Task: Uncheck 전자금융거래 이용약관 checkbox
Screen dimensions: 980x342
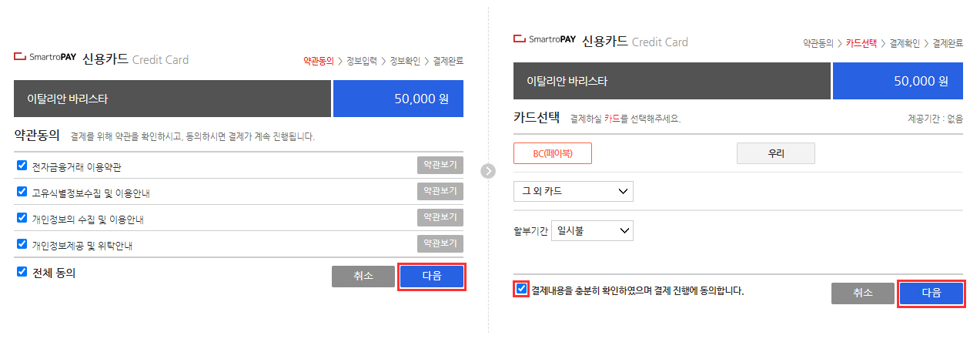Action: point(22,166)
